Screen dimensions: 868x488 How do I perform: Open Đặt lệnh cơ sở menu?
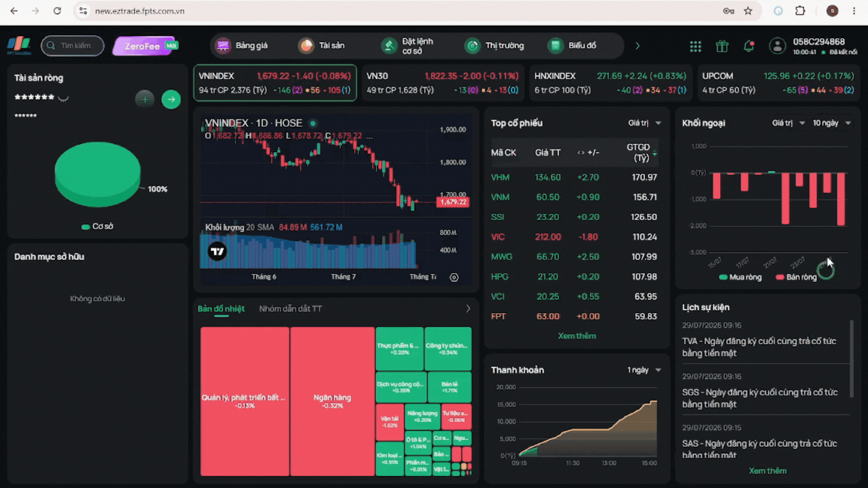point(407,46)
